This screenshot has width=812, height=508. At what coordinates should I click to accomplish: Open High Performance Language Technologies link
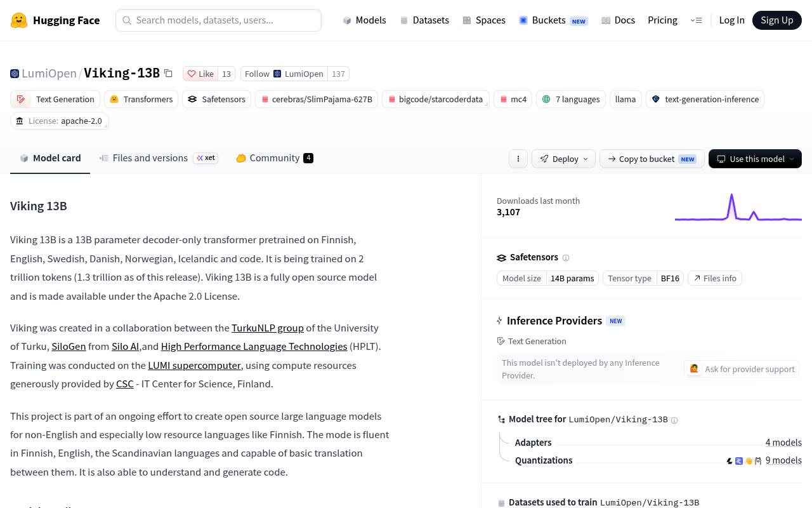pyautogui.click(x=254, y=346)
